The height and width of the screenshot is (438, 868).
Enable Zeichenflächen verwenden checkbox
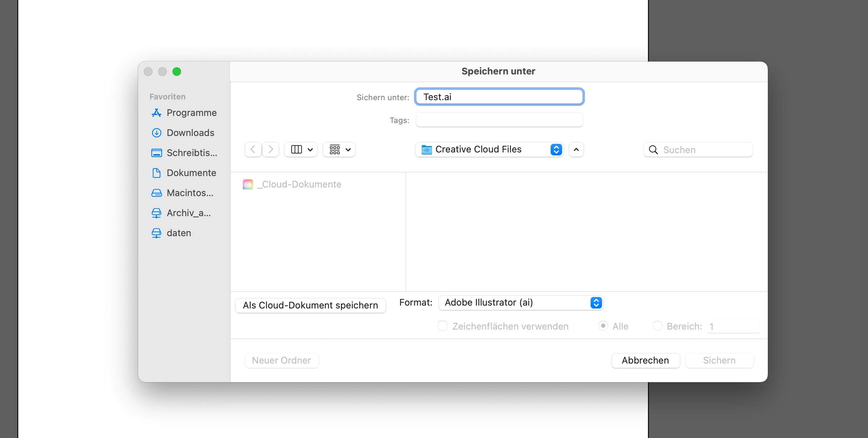(443, 326)
